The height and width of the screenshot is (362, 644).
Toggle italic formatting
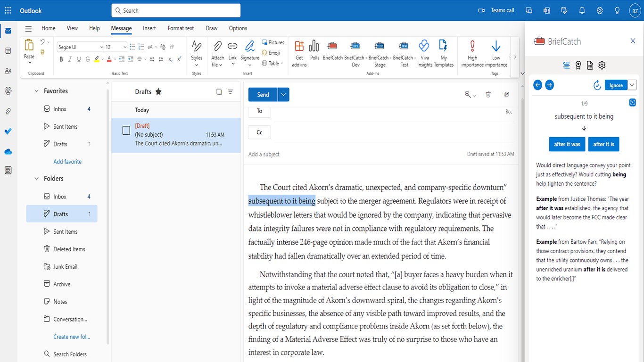(70, 59)
